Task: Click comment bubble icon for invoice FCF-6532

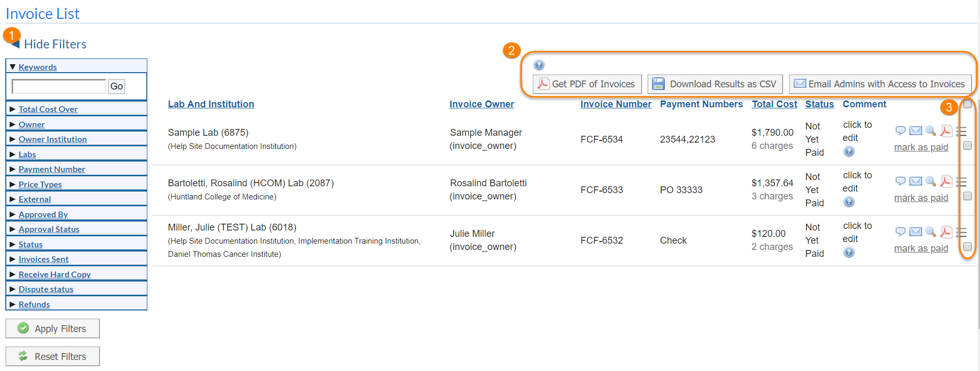Action: point(900,232)
